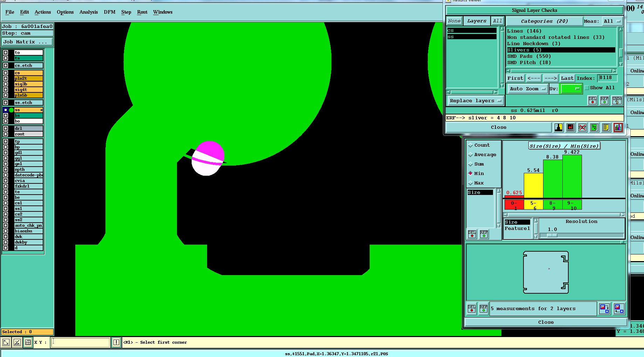
Task: Open the Rout menu
Action: (x=142, y=12)
